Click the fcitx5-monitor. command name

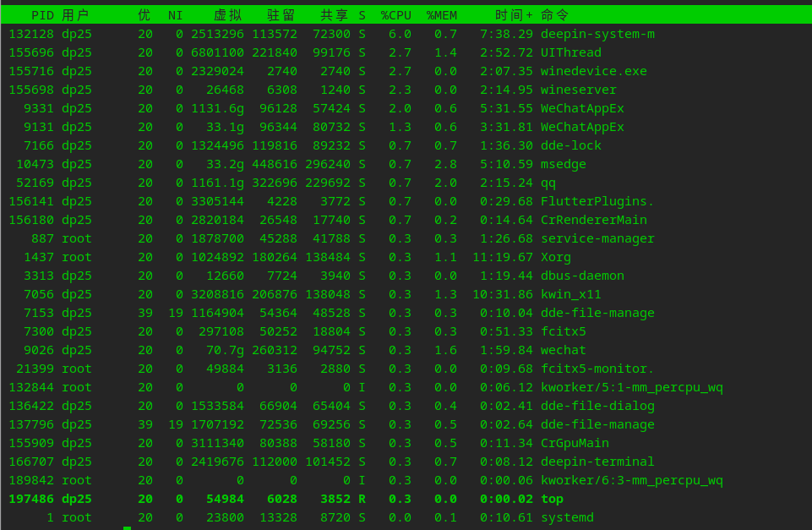(597, 369)
